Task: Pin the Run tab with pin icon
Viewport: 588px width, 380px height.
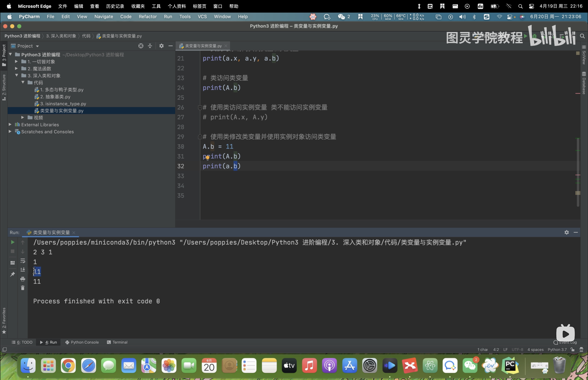Action: pyautogui.click(x=13, y=274)
